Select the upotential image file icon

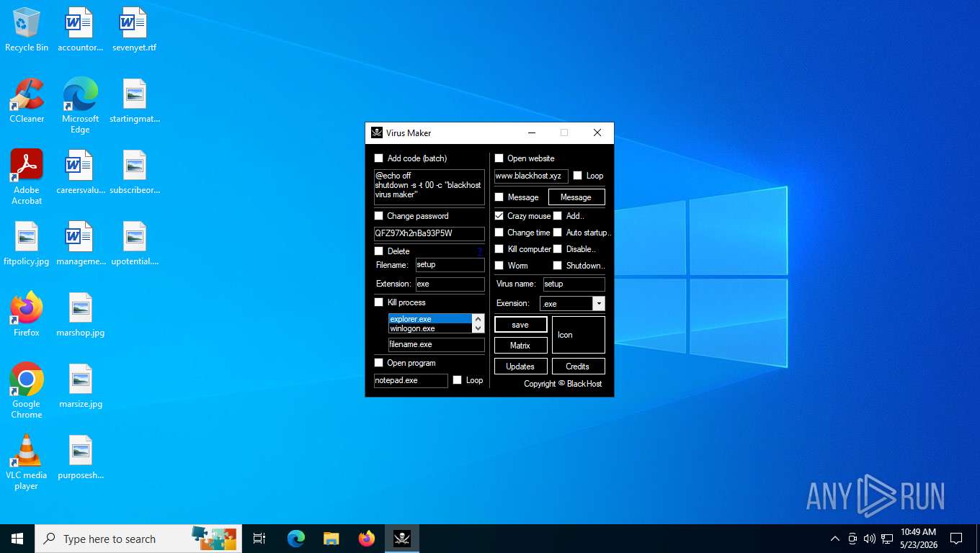[134, 243]
